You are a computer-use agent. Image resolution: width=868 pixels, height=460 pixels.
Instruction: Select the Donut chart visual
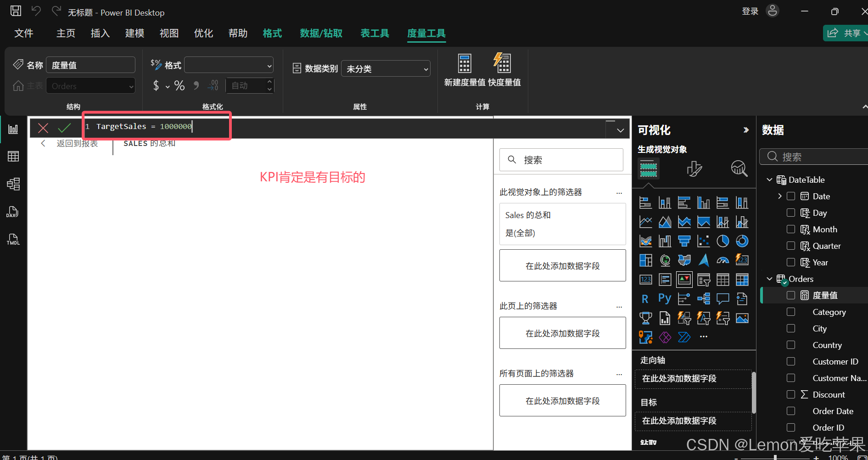pos(742,241)
